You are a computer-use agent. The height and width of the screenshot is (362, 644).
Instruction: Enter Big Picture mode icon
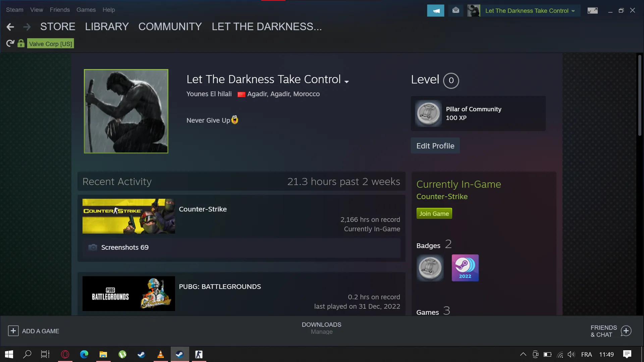[x=593, y=11]
